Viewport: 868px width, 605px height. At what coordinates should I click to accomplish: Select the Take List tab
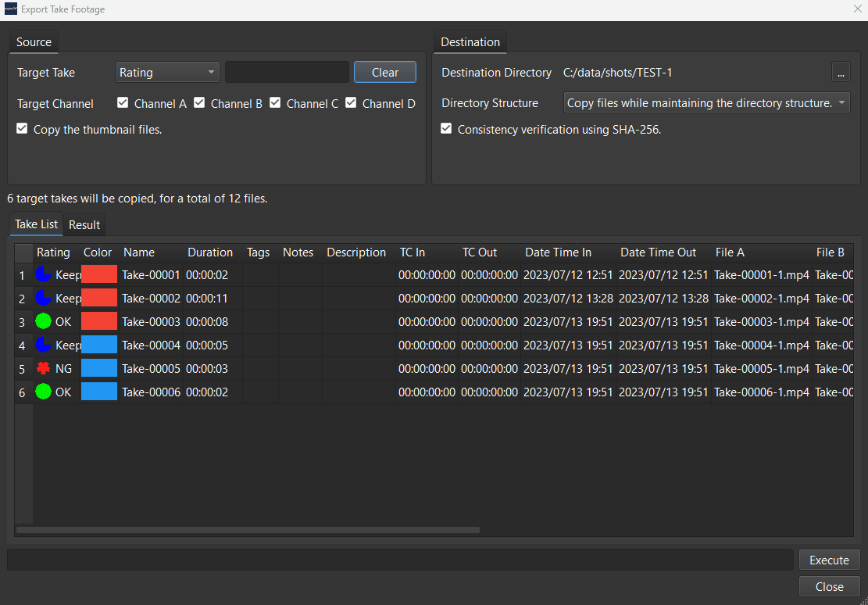(x=35, y=224)
